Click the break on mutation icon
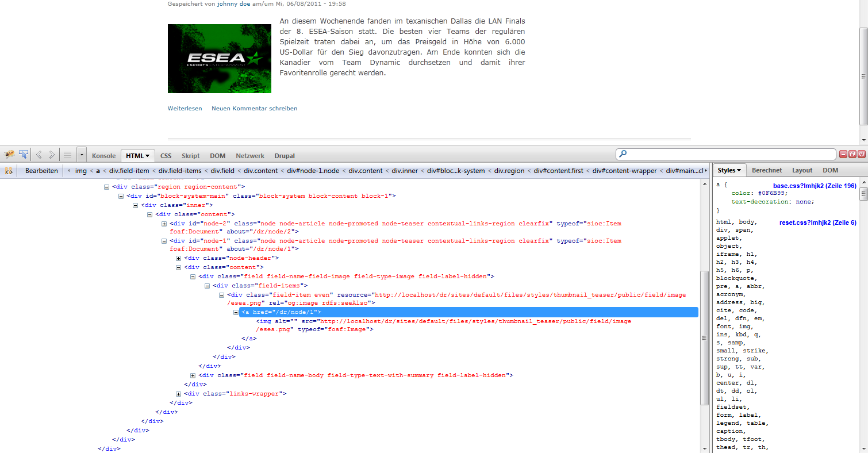Viewport: 868px width, 453px height. (9, 171)
